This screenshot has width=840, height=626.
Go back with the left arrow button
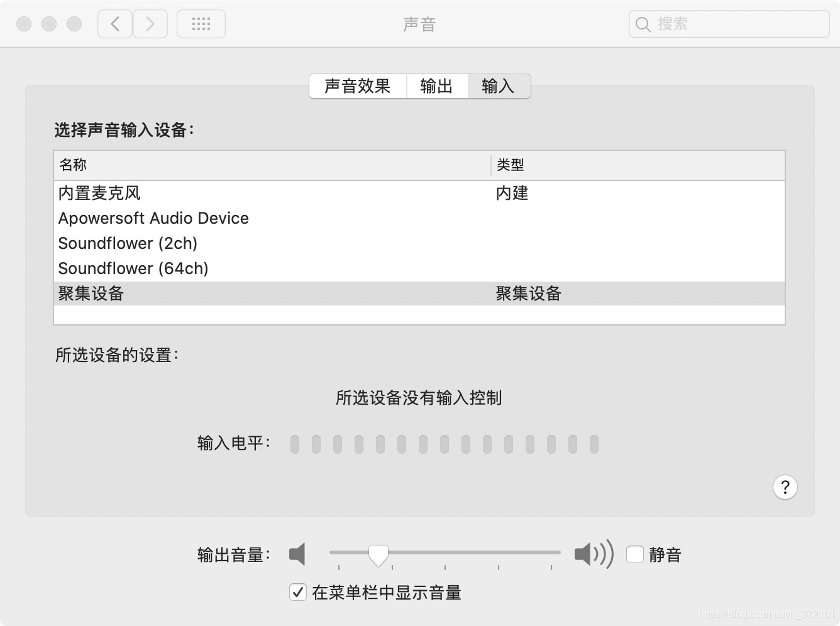(115, 24)
